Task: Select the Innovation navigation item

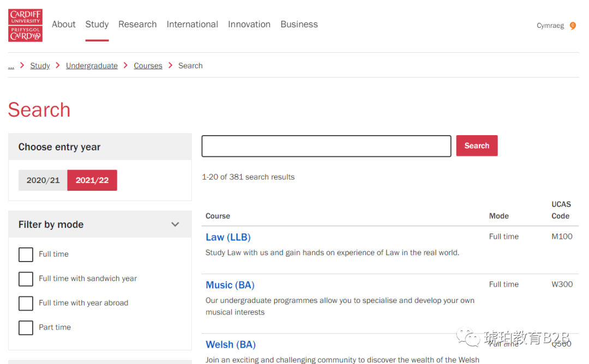Action: pos(249,25)
